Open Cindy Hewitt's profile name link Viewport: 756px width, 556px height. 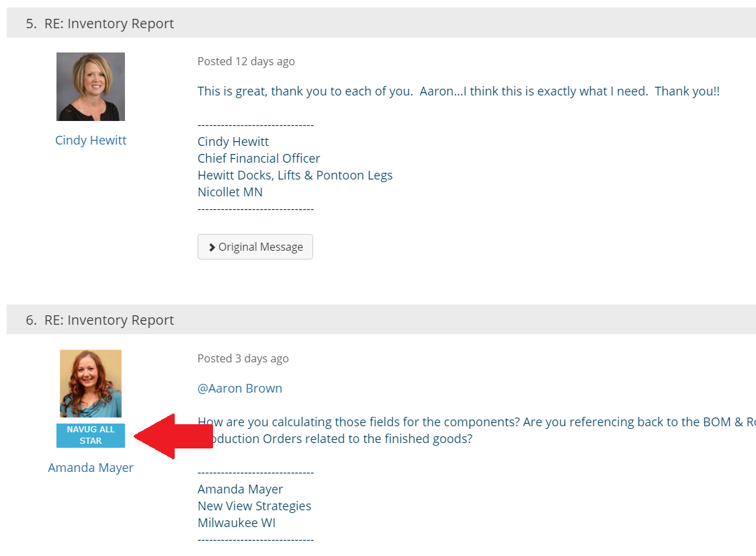coord(91,141)
